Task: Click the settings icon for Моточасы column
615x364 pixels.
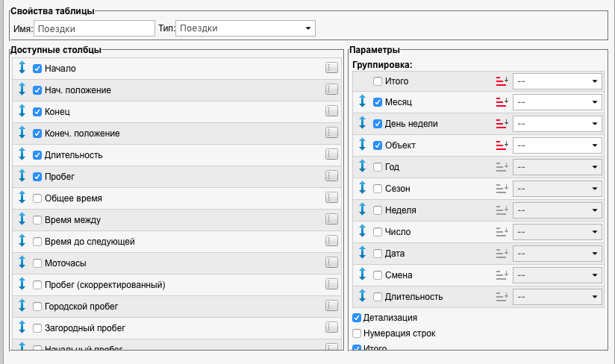Action: (331, 263)
